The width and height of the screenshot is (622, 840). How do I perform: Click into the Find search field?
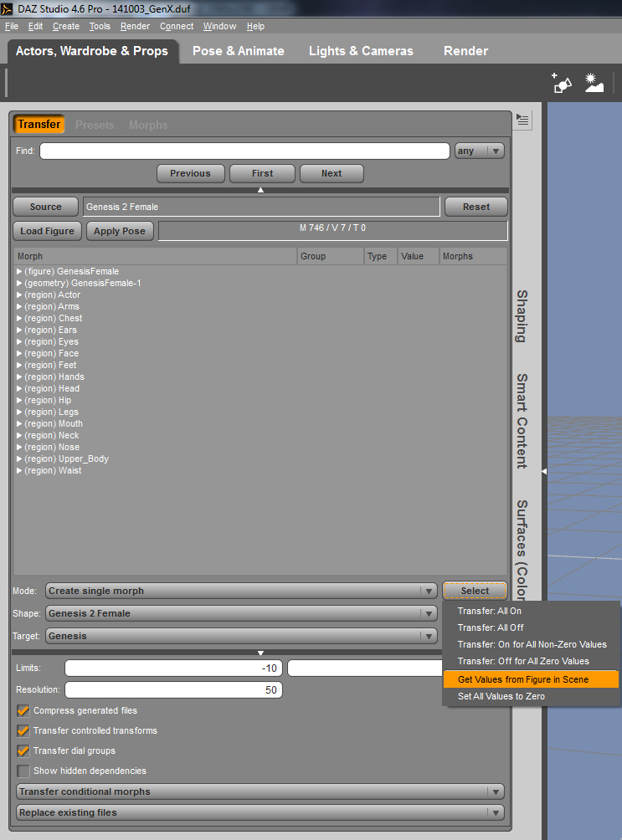[x=244, y=151]
